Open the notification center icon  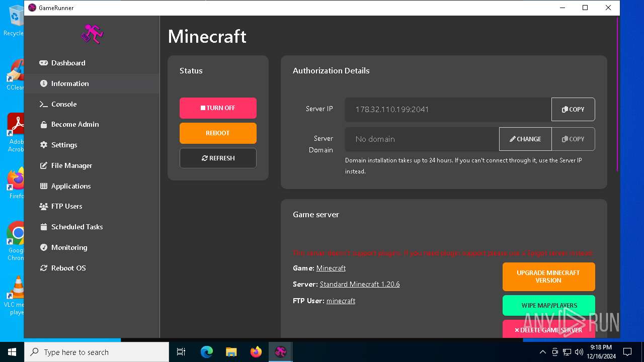(x=627, y=352)
